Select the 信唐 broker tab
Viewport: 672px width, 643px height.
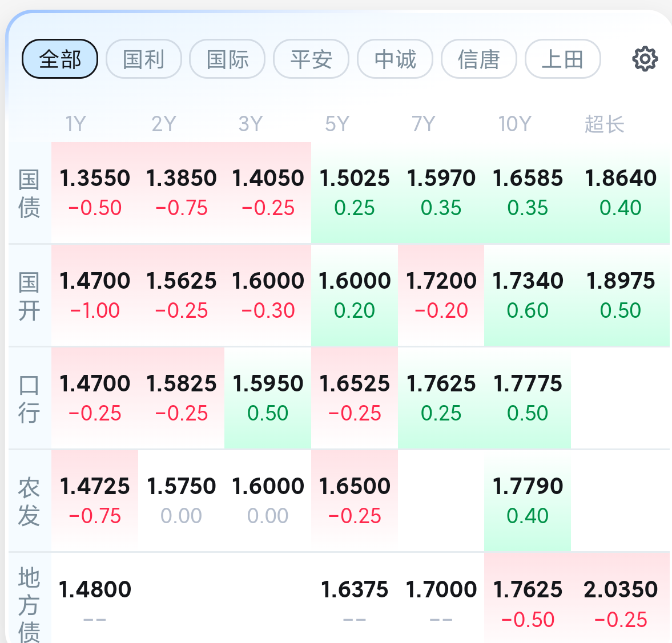pyautogui.click(x=479, y=59)
